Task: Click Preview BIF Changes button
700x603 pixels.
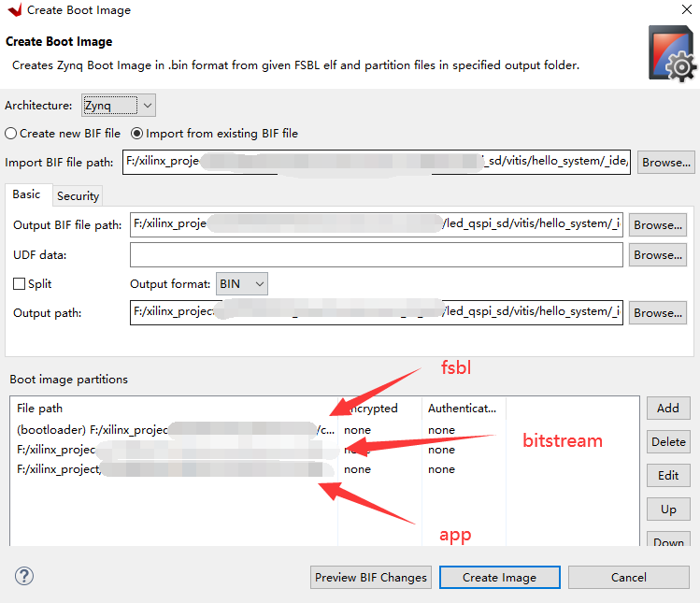Action: (x=370, y=578)
